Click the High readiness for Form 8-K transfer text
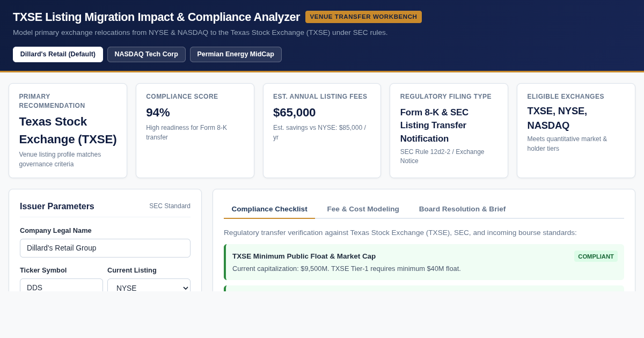This screenshot has height=338, width=644. 186,133
